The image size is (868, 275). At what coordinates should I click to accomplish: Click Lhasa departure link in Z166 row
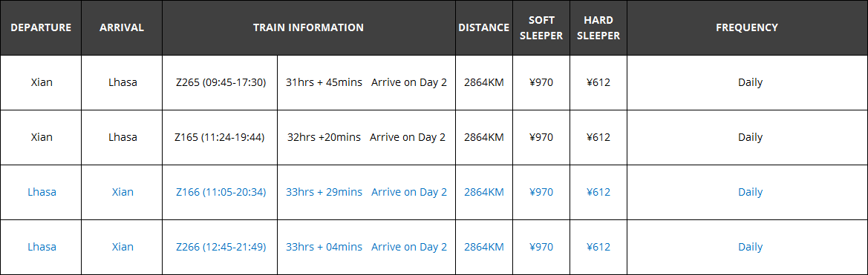pyautogui.click(x=42, y=192)
